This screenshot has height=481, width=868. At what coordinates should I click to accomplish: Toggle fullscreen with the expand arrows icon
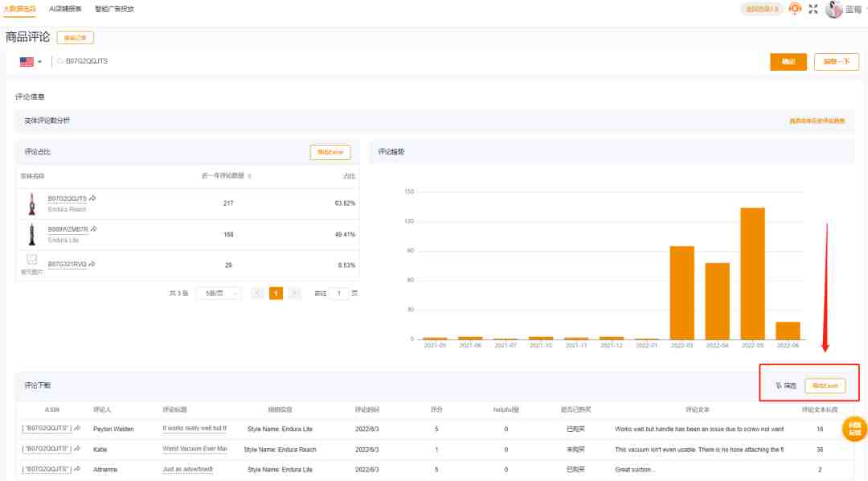tap(813, 9)
